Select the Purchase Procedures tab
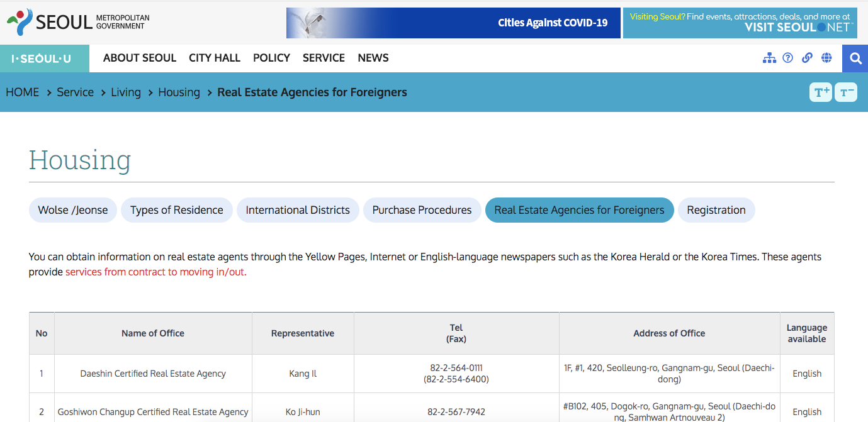This screenshot has height=422, width=868. tap(422, 209)
